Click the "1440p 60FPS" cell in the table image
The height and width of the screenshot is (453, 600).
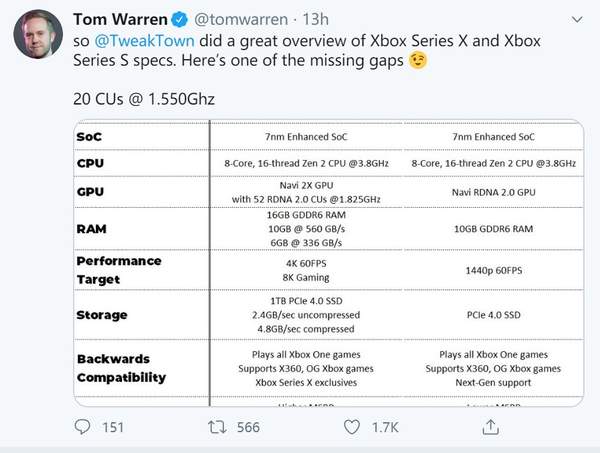479,270
